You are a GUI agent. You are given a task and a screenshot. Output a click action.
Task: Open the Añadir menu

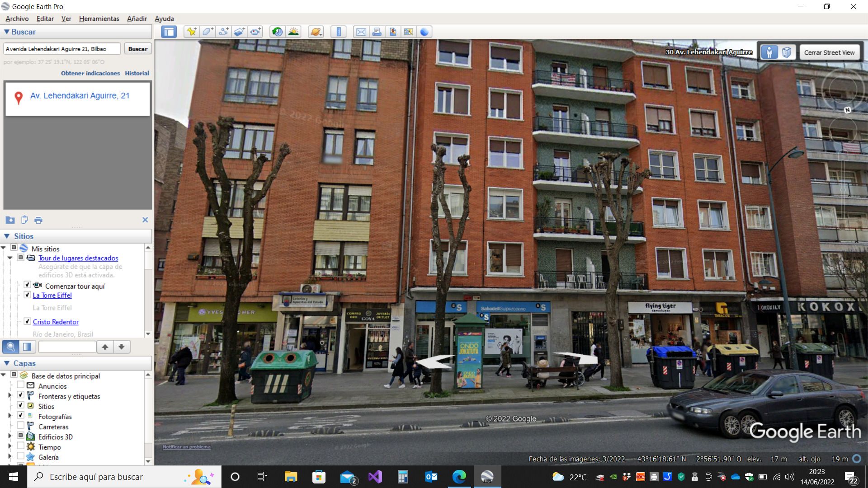tap(137, 19)
